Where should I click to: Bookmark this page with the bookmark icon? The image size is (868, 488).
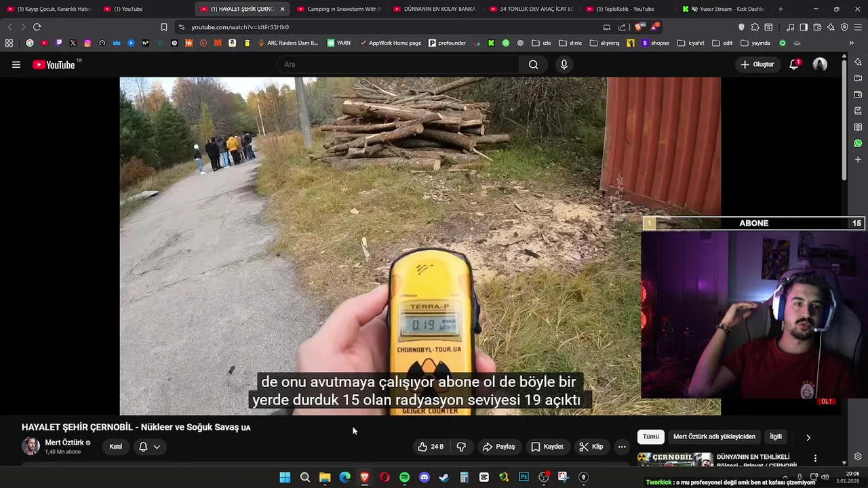point(163,27)
